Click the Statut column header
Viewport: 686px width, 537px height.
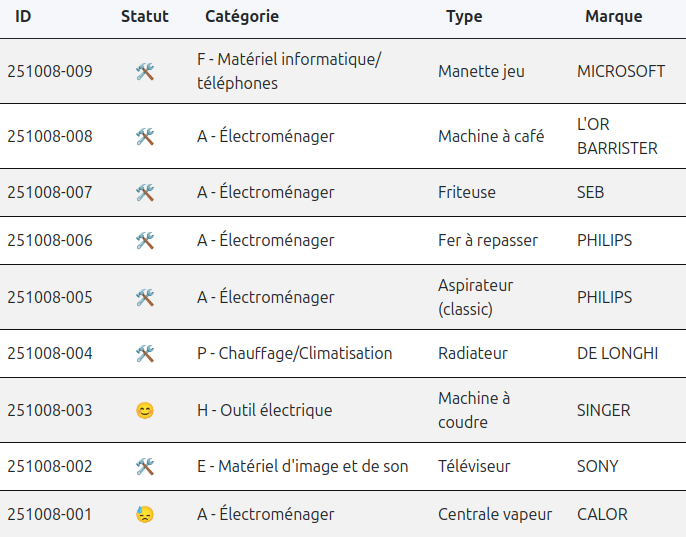(145, 17)
